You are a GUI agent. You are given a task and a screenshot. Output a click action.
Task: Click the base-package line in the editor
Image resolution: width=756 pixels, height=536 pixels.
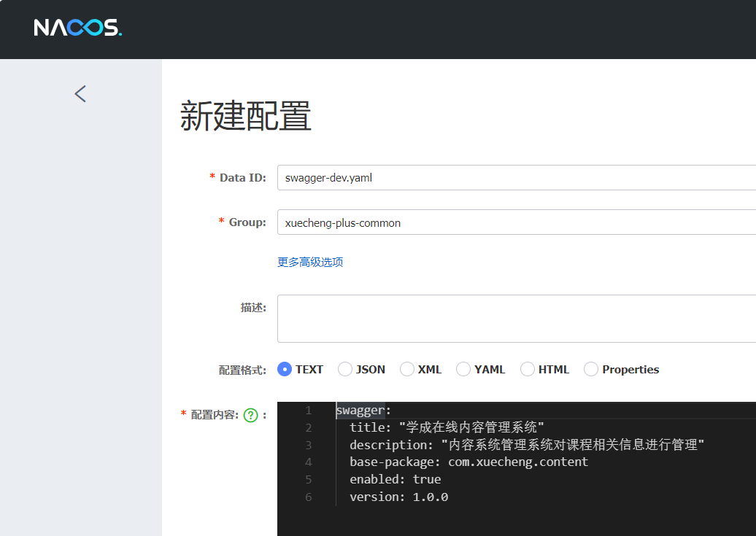coord(468,462)
